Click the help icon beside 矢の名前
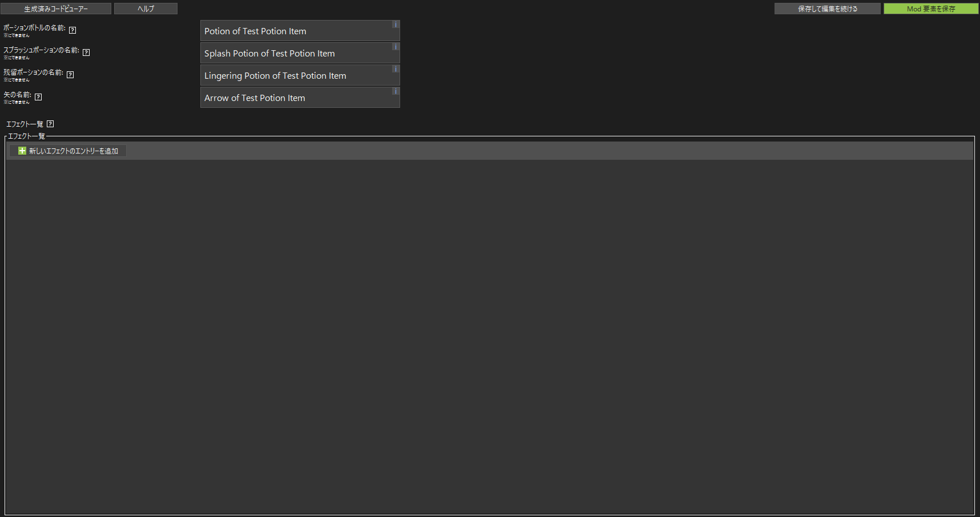The width and height of the screenshot is (980, 517). point(38,97)
